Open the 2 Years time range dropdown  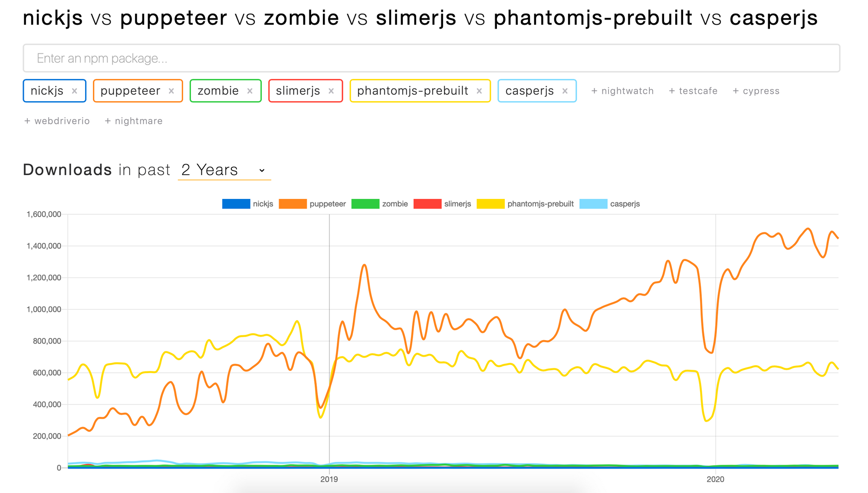(x=224, y=170)
